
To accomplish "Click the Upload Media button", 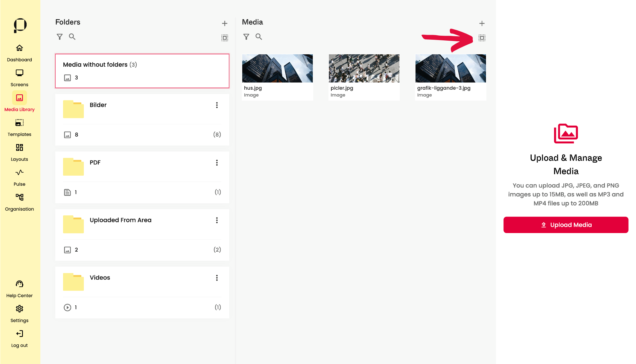I will coord(566,225).
